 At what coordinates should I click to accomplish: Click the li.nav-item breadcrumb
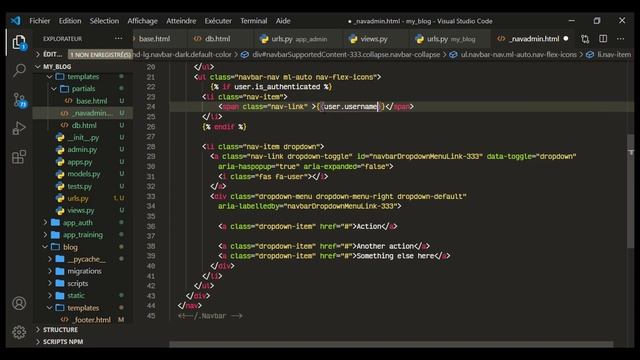(x=614, y=54)
